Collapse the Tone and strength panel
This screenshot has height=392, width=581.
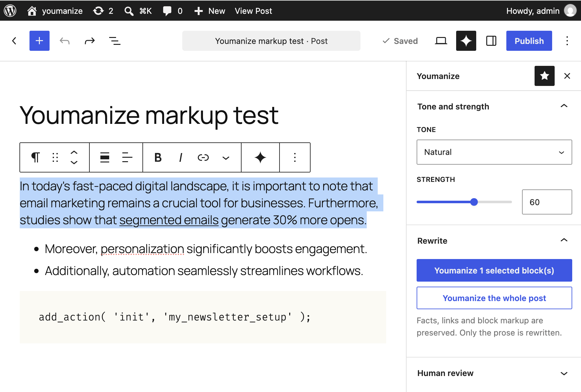[x=494, y=107]
